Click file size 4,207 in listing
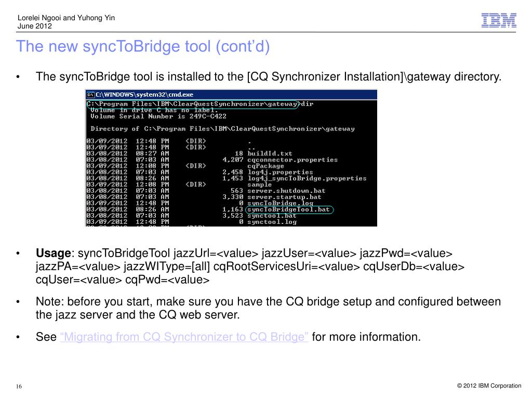532x399 pixels. [233, 160]
